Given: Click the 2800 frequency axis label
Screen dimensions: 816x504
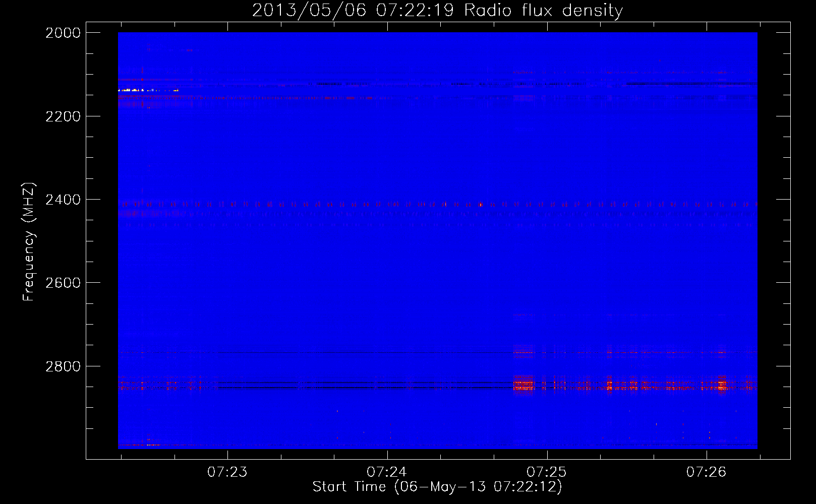Looking at the screenshot, I should point(63,366).
